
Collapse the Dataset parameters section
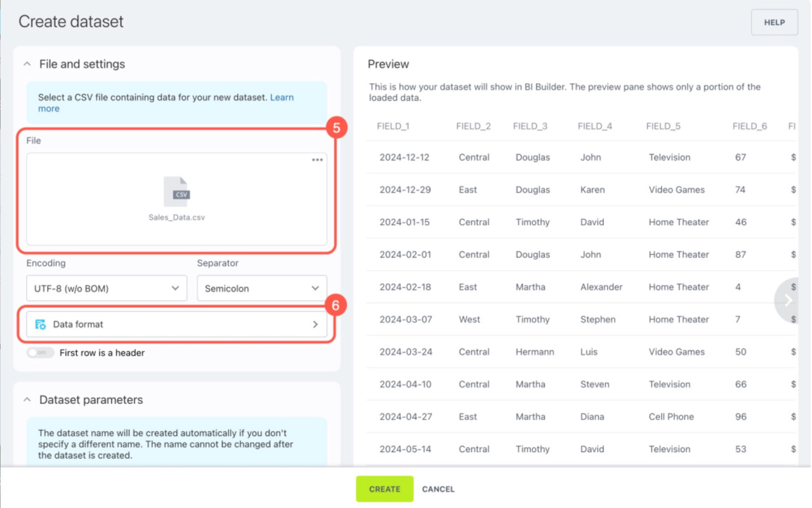pos(27,400)
